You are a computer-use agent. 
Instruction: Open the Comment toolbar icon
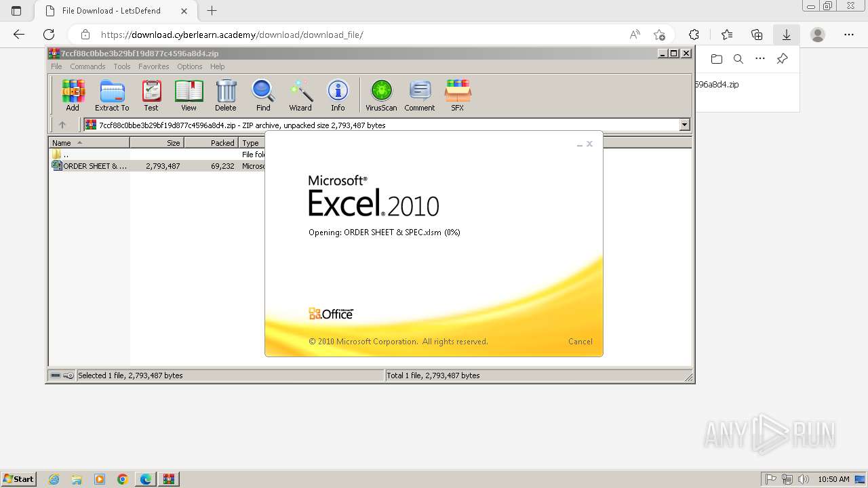point(420,95)
